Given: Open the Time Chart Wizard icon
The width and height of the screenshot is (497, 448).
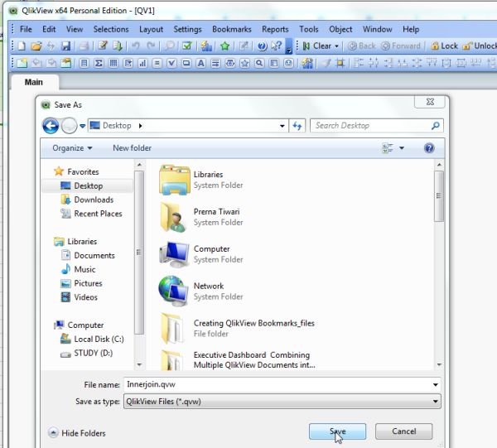Looking at the screenshot, I should click(x=306, y=64).
